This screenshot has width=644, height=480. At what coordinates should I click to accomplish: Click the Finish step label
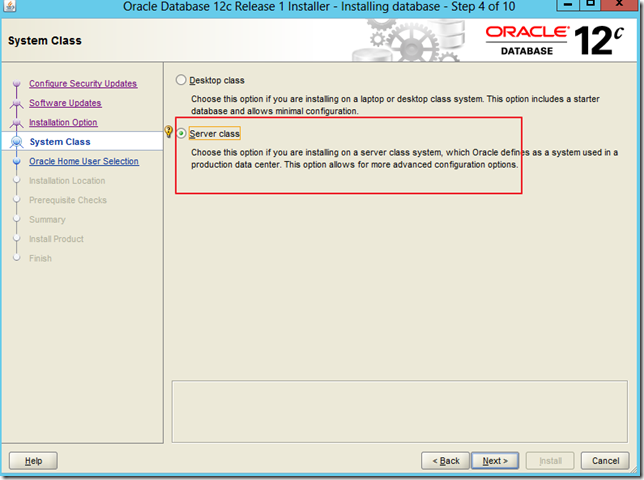click(x=40, y=258)
